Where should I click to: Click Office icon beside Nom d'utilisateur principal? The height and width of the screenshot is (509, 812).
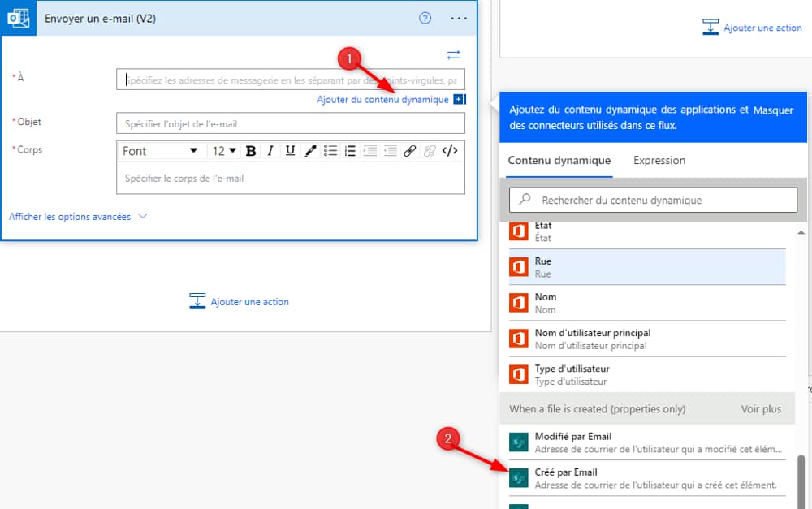click(518, 339)
